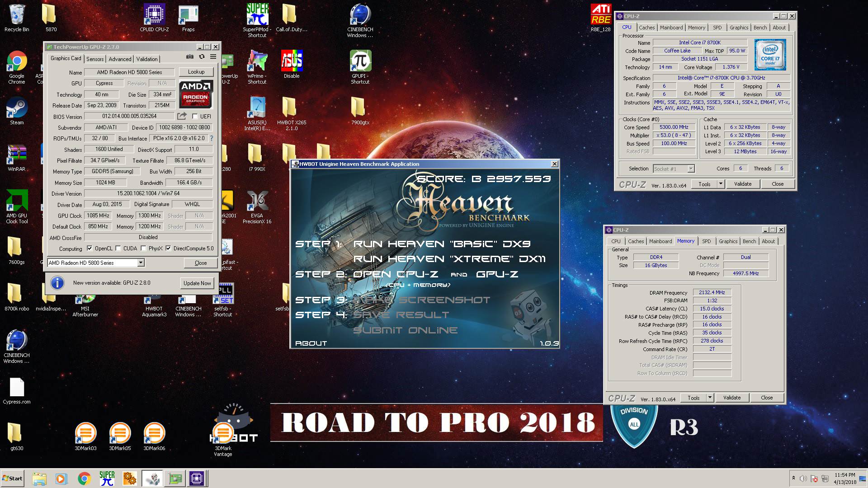
Task: Open Caches tab in lower CPU-Z window
Action: (x=636, y=241)
